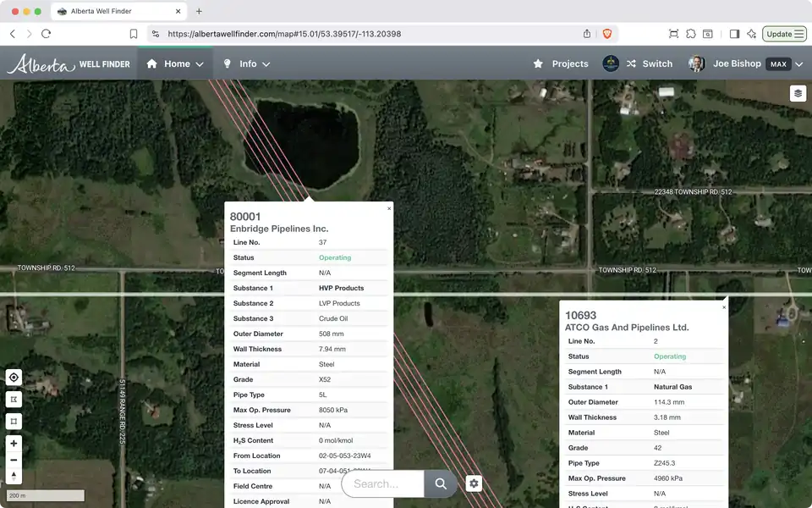Screen dimensions: 812x508
Task: Go back in browser history
Action: 13,34
